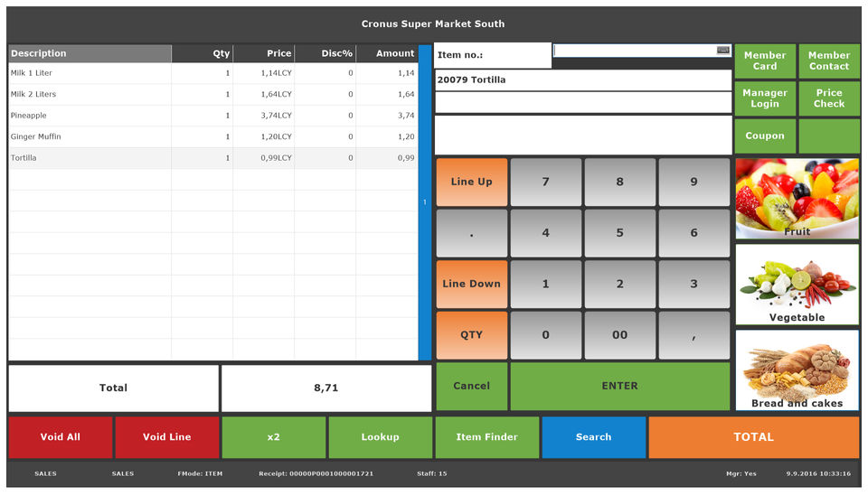Open the Vegetable category tile
The height and width of the screenshot is (496, 868).
pos(797,285)
